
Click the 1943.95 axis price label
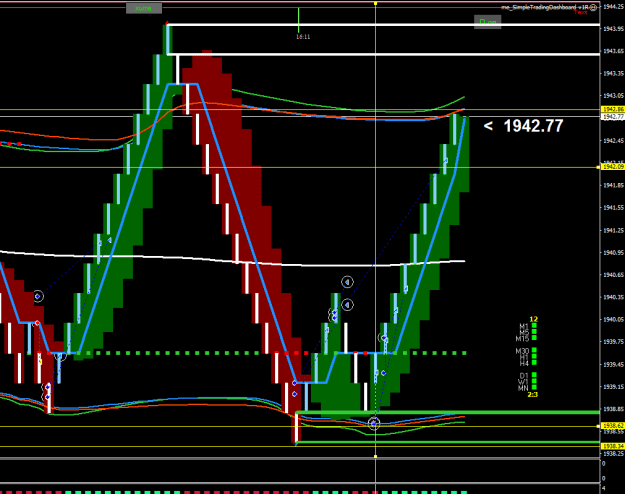[613, 29]
